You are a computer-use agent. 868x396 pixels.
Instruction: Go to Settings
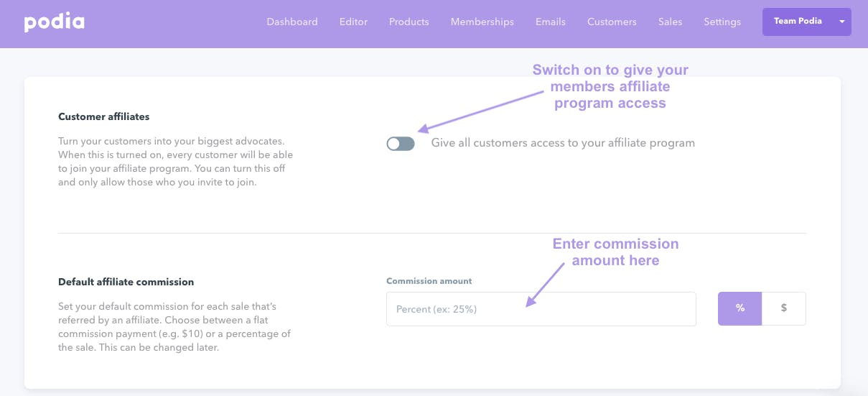pyautogui.click(x=722, y=22)
